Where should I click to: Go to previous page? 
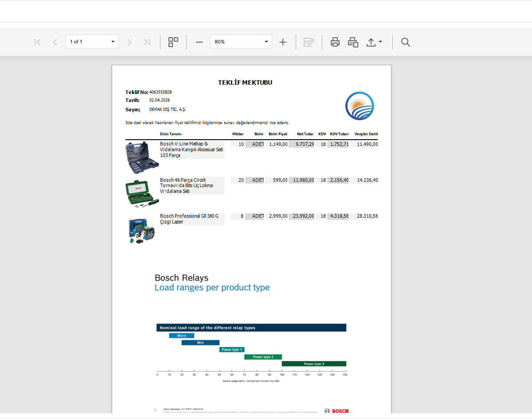(55, 42)
